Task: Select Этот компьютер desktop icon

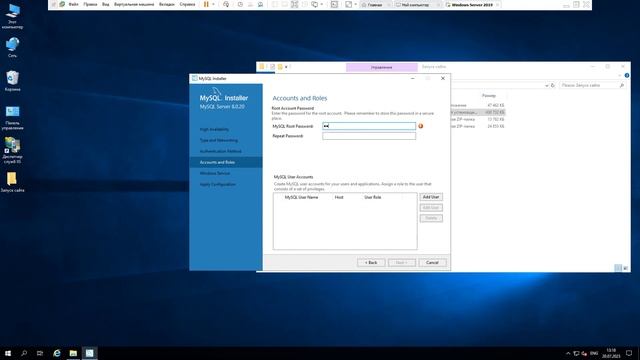Action: [13, 16]
